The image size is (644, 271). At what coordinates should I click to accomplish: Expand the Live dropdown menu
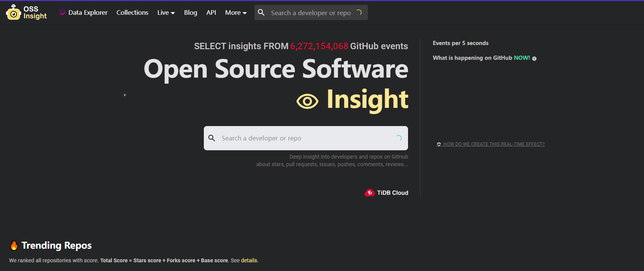click(x=166, y=12)
